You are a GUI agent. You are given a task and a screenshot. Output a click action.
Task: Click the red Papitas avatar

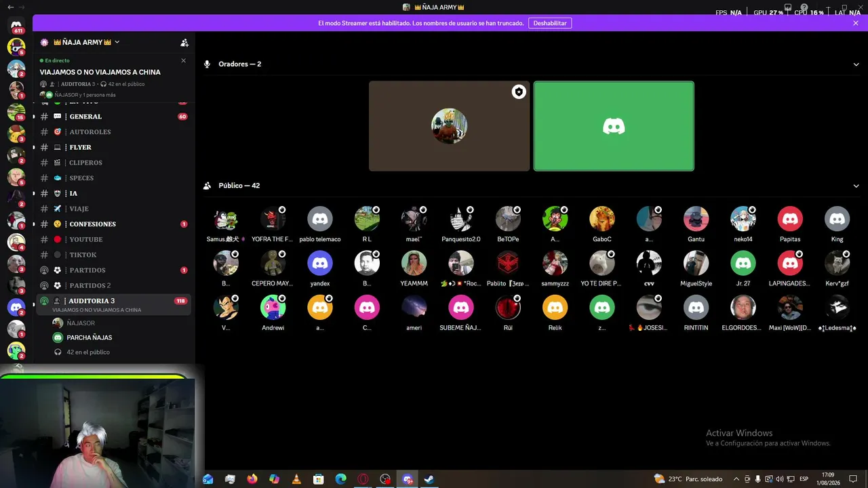point(790,219)
